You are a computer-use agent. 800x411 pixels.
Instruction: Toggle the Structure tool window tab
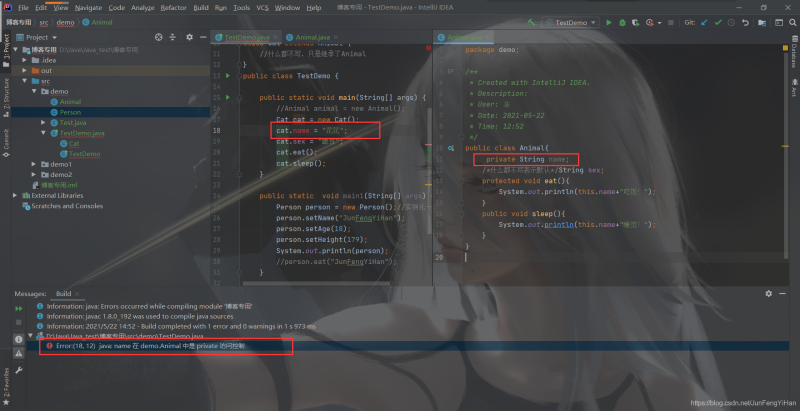(6, 97)
